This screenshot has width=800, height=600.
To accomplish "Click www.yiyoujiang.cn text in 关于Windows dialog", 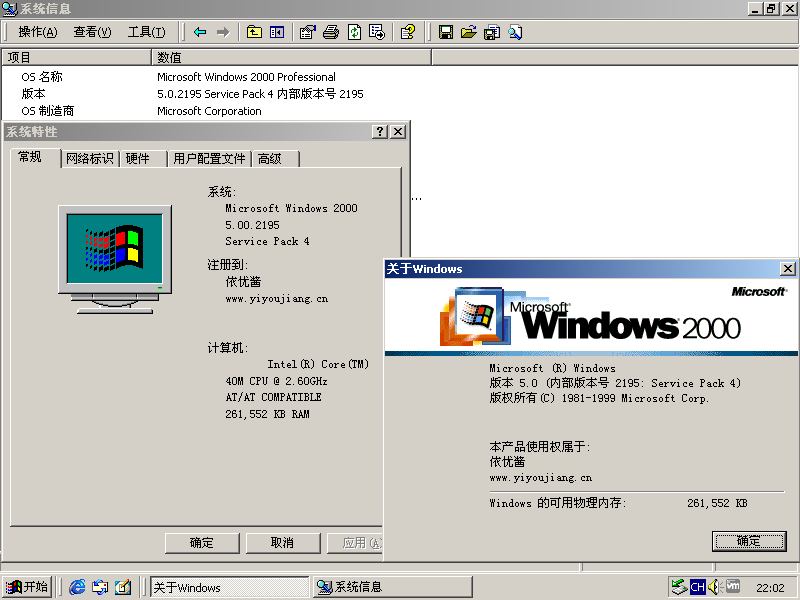I will pos(541,478).
